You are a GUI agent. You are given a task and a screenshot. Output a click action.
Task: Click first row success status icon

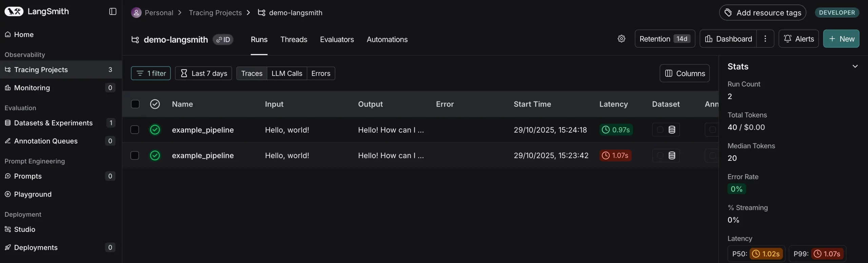(x=155, y=130)
